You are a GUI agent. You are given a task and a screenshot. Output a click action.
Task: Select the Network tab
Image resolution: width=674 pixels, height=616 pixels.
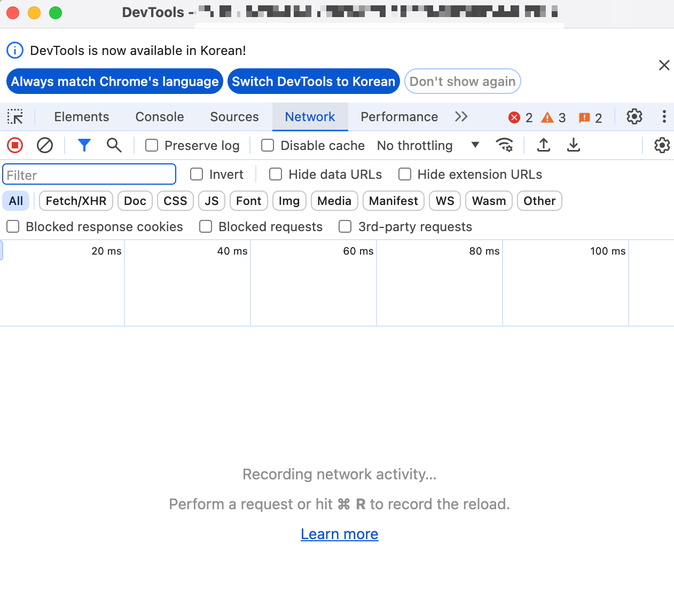point(310,116)
